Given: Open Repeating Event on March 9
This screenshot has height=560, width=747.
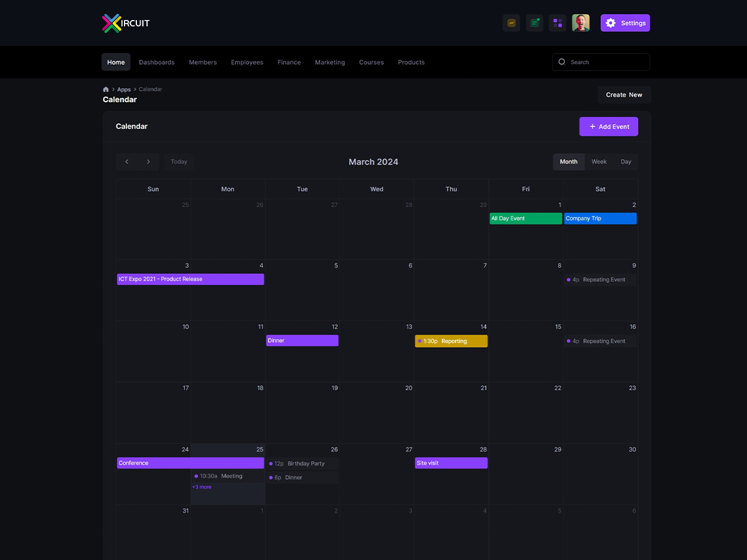Looking at the screenshot, I should 601,280.
